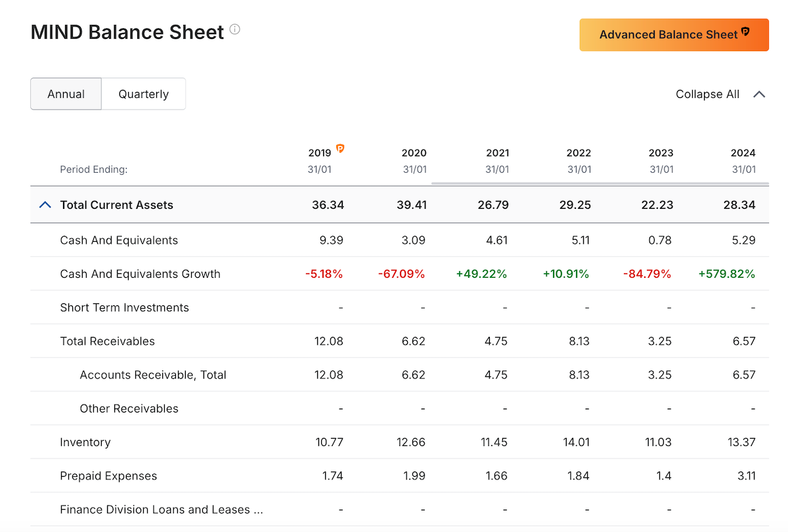Click the Total Current Assets row label

(x=116, y=205)
